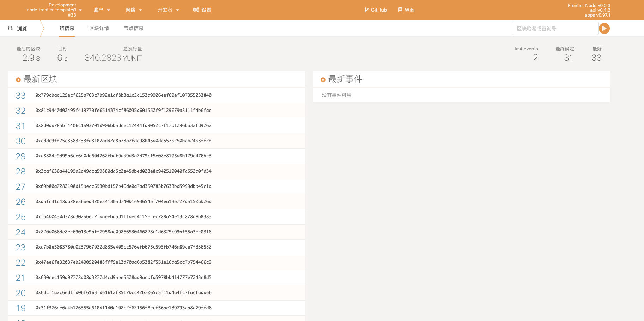644x321 pixels.
Task: Click the 没有事件可用 message
Action: click(x=336, y=95)
